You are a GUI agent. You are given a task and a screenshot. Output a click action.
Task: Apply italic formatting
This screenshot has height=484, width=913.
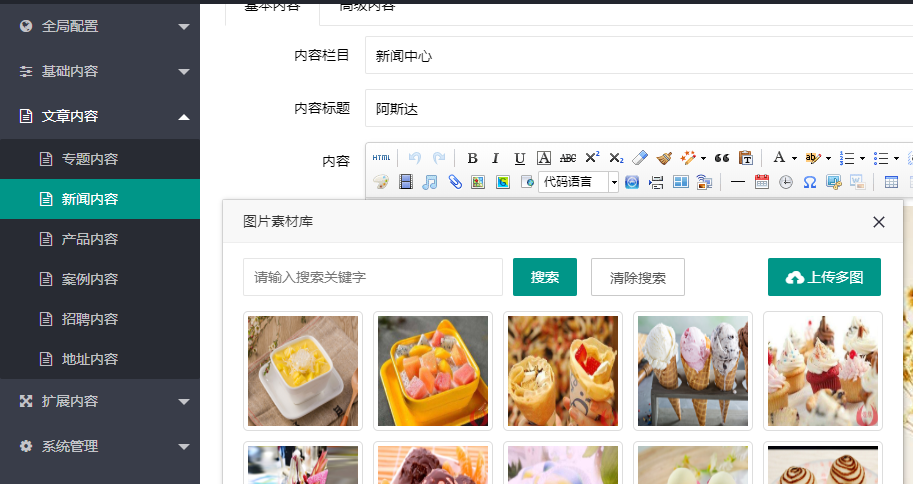point(496,158)
